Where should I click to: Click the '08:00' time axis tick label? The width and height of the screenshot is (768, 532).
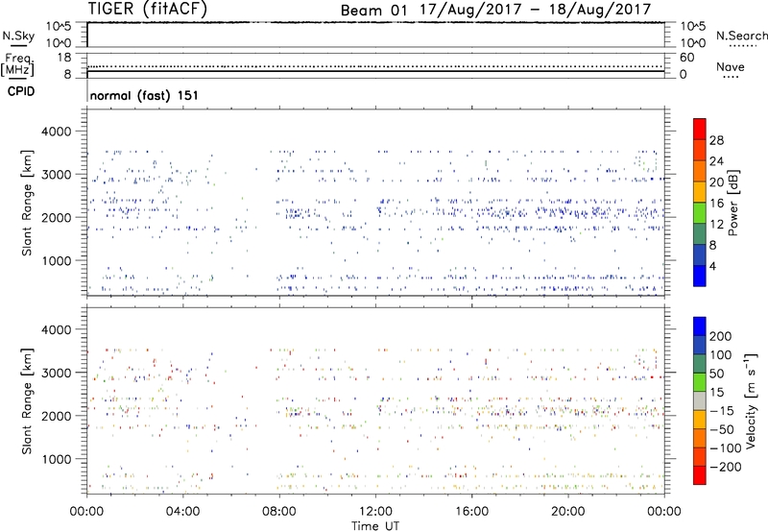(279, 512)
